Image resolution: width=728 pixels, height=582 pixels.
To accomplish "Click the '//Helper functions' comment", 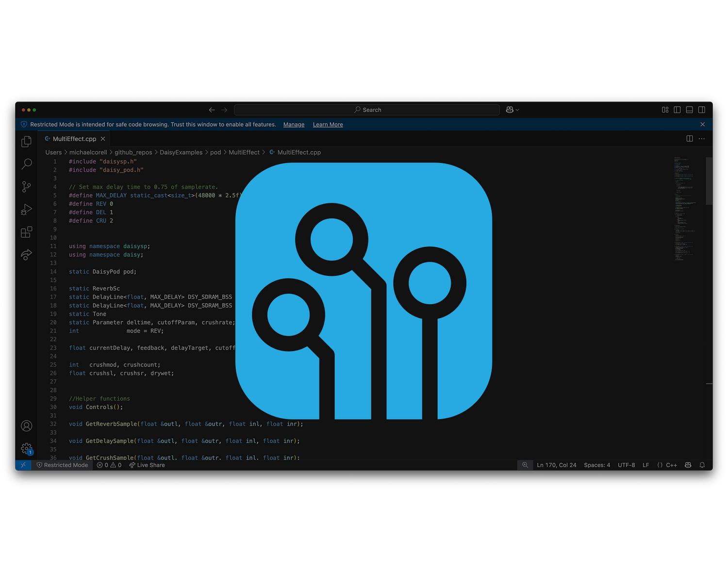I will tap(99, 399).
